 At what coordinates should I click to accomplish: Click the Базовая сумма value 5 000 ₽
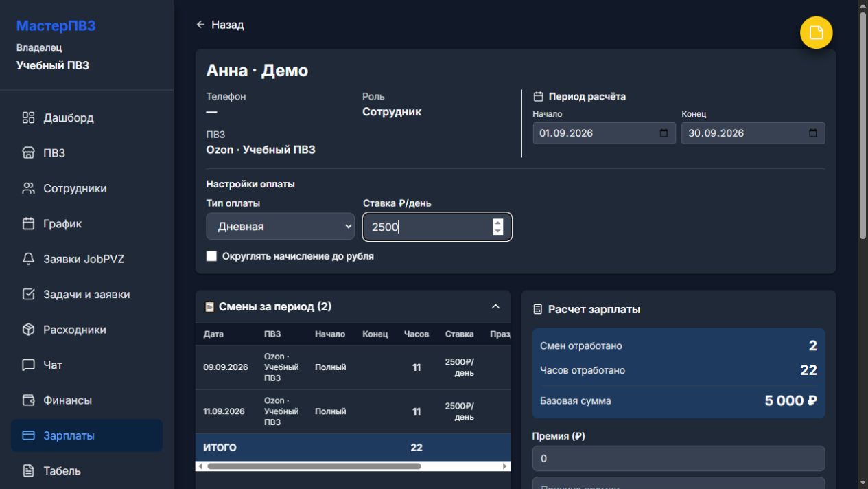click(791, 401)
